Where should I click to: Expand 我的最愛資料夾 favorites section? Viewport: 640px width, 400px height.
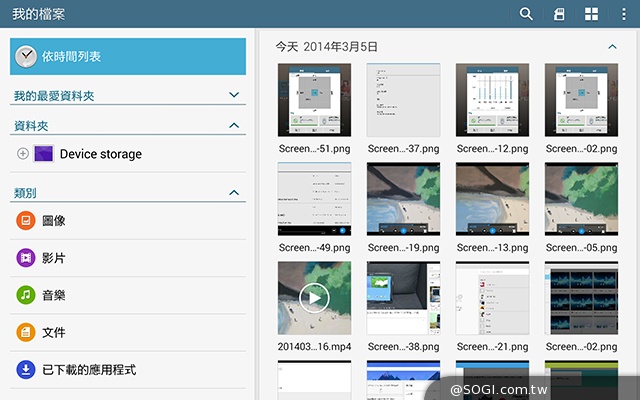(234, 96)
